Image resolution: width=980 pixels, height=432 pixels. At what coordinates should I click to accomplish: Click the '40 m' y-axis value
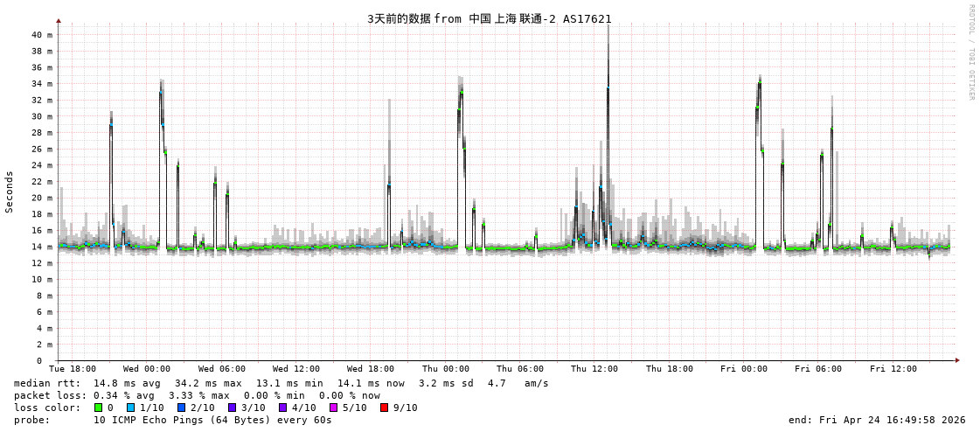point(42,35)
